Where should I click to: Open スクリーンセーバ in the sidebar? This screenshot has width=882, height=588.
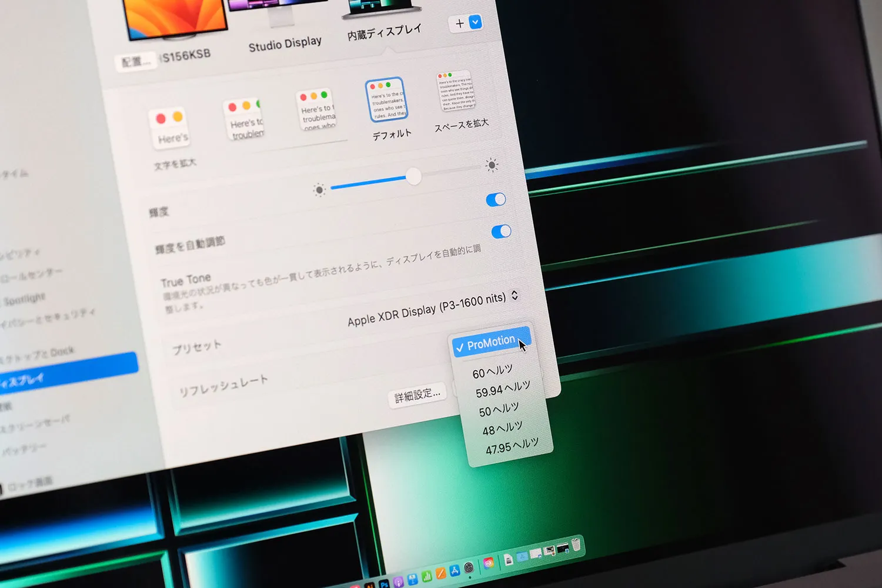pos(35,425)
